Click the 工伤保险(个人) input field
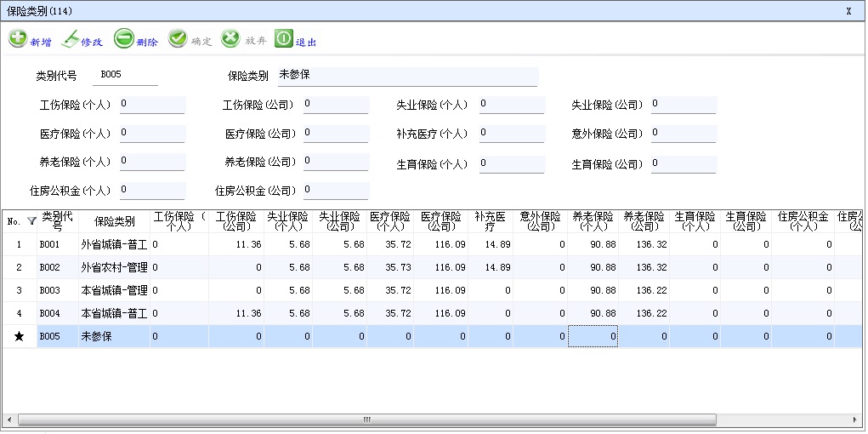 pyautogui.click(x=151, y=105)
